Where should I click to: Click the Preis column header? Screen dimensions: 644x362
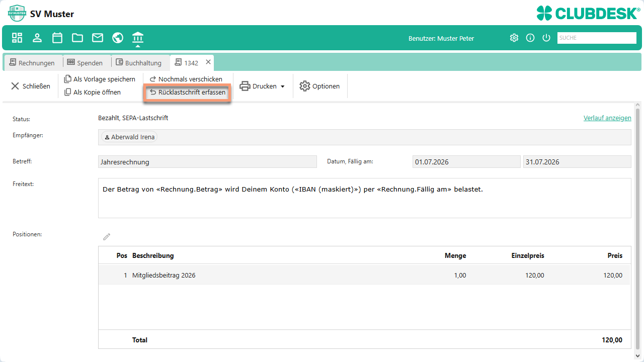(x=615, y=255)
